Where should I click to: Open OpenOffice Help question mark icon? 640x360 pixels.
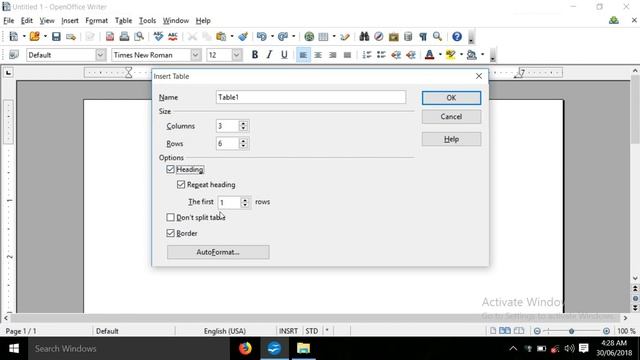point(457,37)
